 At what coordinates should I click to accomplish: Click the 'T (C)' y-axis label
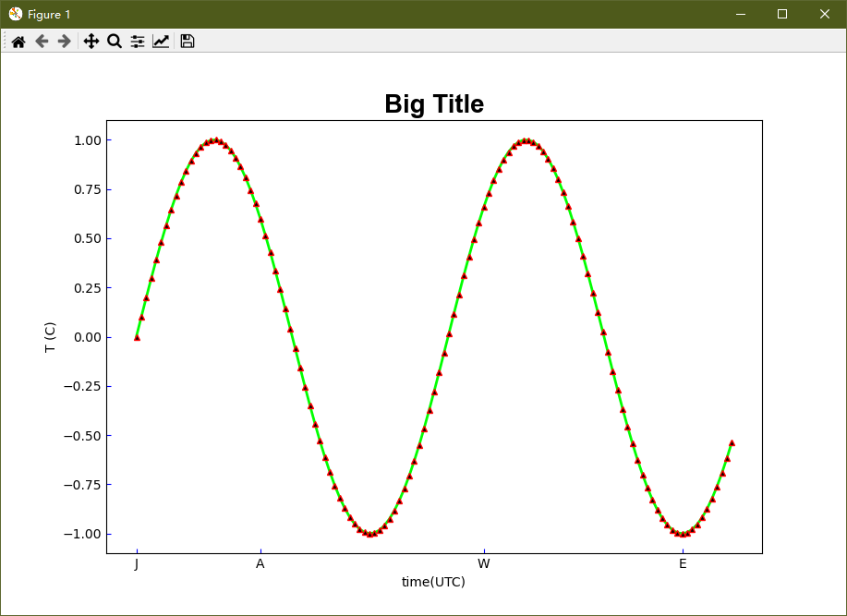coord(50,337)
